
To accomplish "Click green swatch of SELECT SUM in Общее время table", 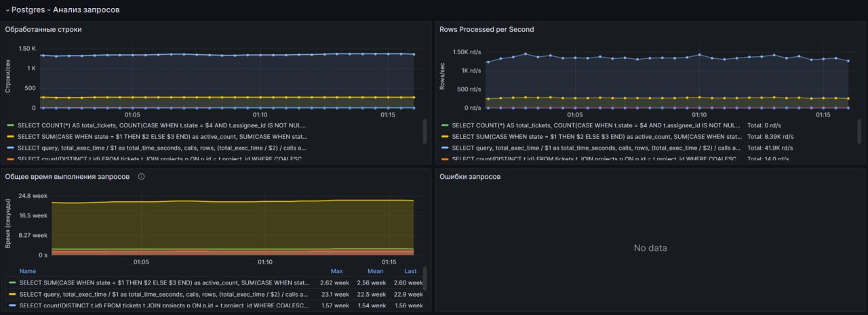I will pyautogui.click(x=12, y=282).
